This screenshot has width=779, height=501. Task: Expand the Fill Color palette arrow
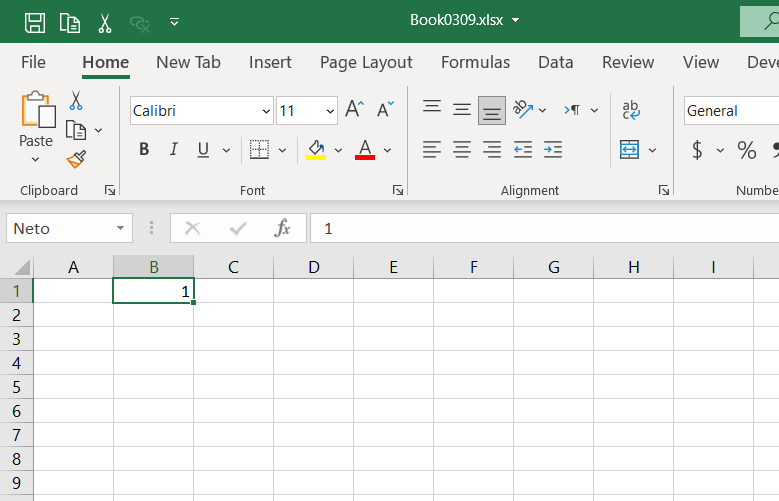click(x=338, y=150)
